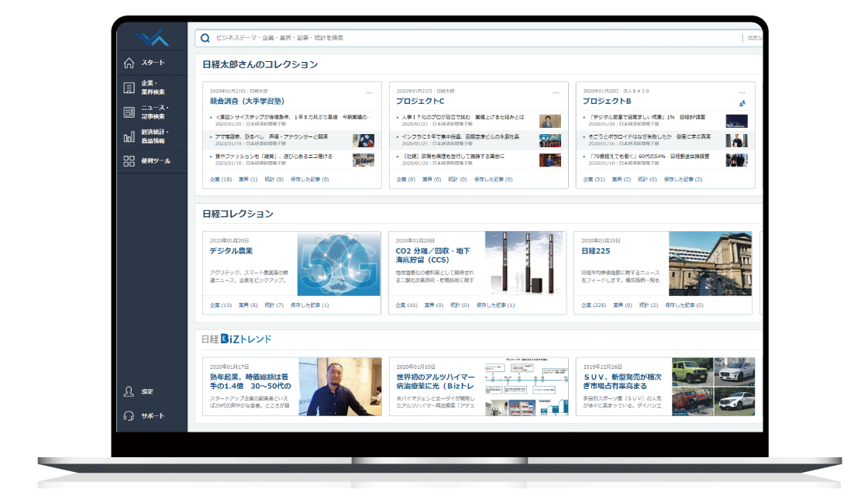
Task: Open the サポート headset icon in the sidebar
Action: coord(129,415)
